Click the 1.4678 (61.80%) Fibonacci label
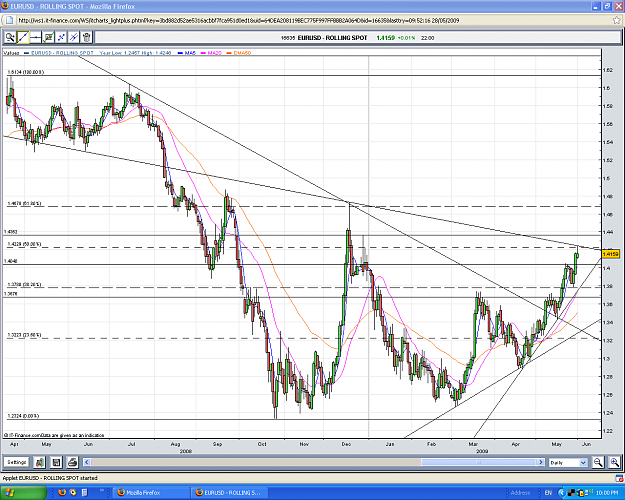The height and width of the screenshot is (500, 625). [x=24, y=203]
